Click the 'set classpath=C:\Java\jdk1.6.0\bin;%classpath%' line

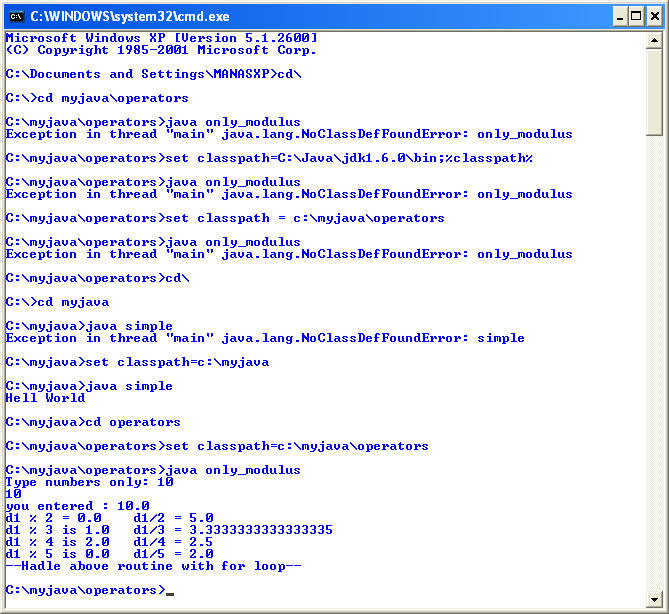pyautogui.click(x=269, y=158)
